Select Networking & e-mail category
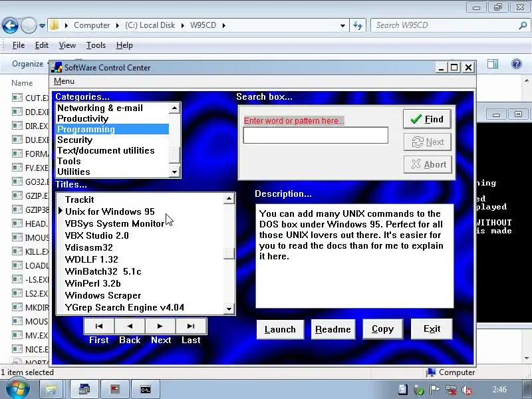The width and height of the screenshot is (532, 399). click(112, 108)
